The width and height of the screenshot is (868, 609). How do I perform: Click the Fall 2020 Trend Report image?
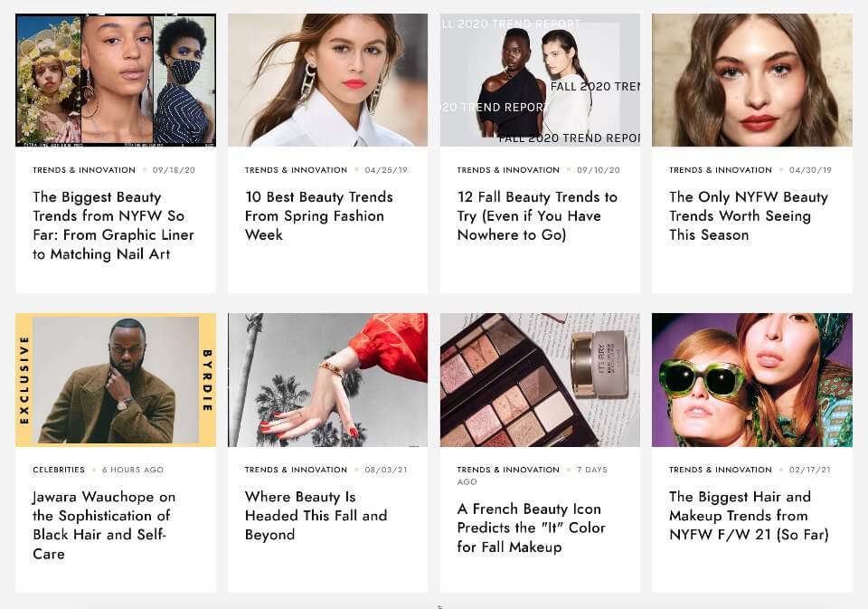point(540,80)
